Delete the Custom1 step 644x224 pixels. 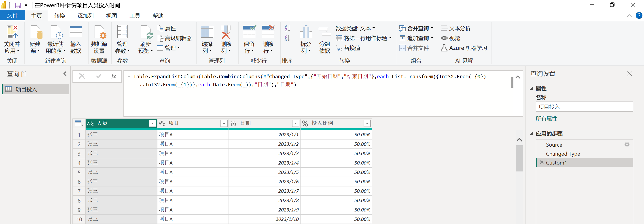click(x=542, y=163)
